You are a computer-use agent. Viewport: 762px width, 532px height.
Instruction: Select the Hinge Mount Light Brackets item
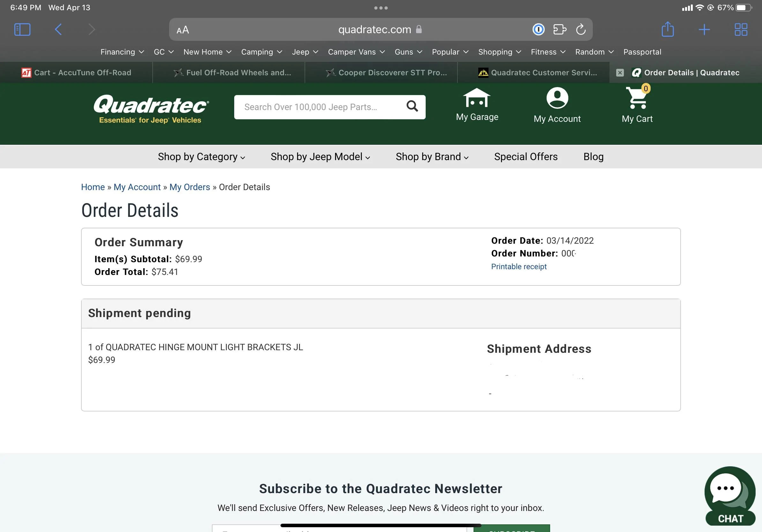(x=196, y=347)
